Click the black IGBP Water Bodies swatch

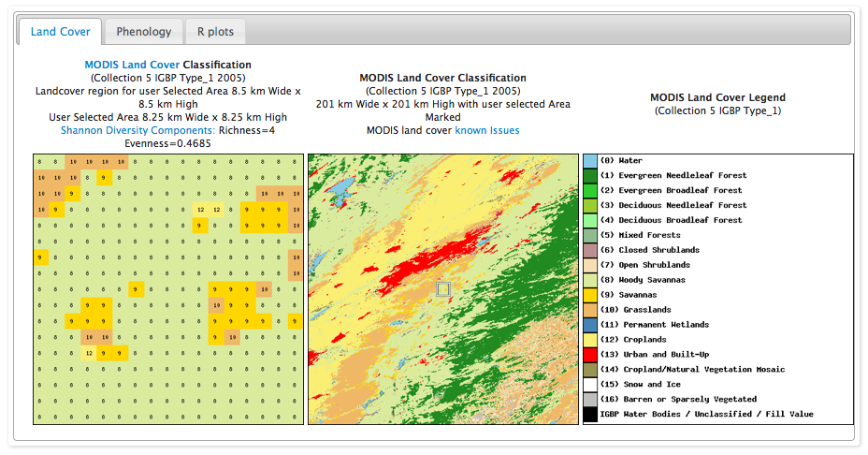click(x=590, y=415)
